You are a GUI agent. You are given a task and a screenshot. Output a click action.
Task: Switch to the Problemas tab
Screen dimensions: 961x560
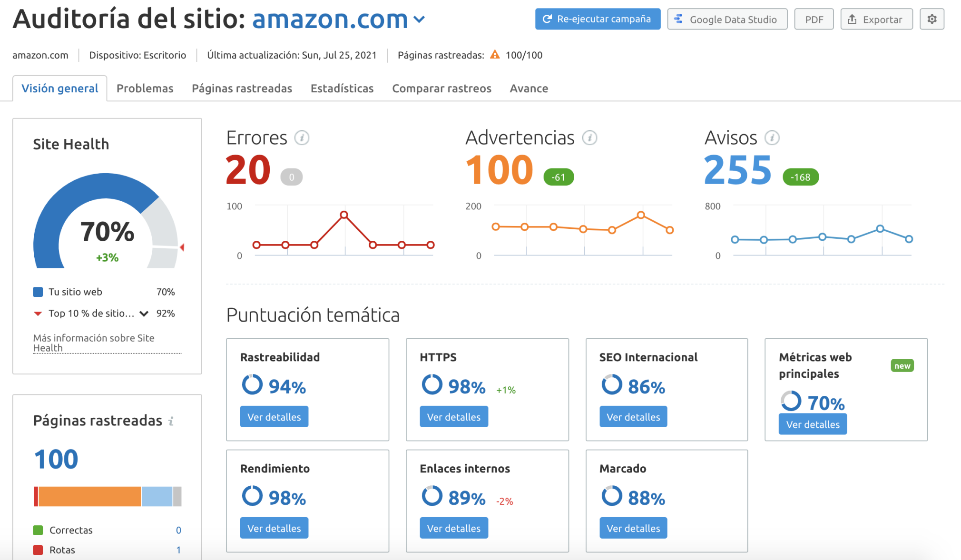coord(145,88)
